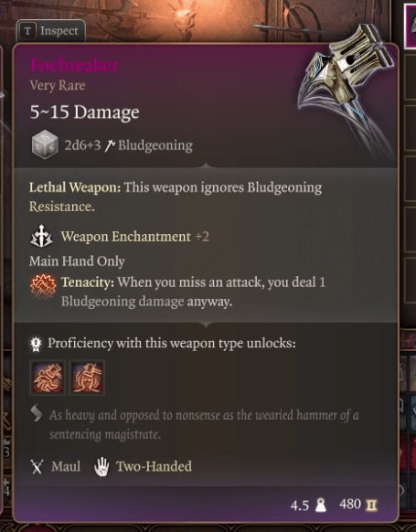Viewport: 416px width, 532px height.
Task: Click the second unlocked weapon action icon
Action: 87,378
